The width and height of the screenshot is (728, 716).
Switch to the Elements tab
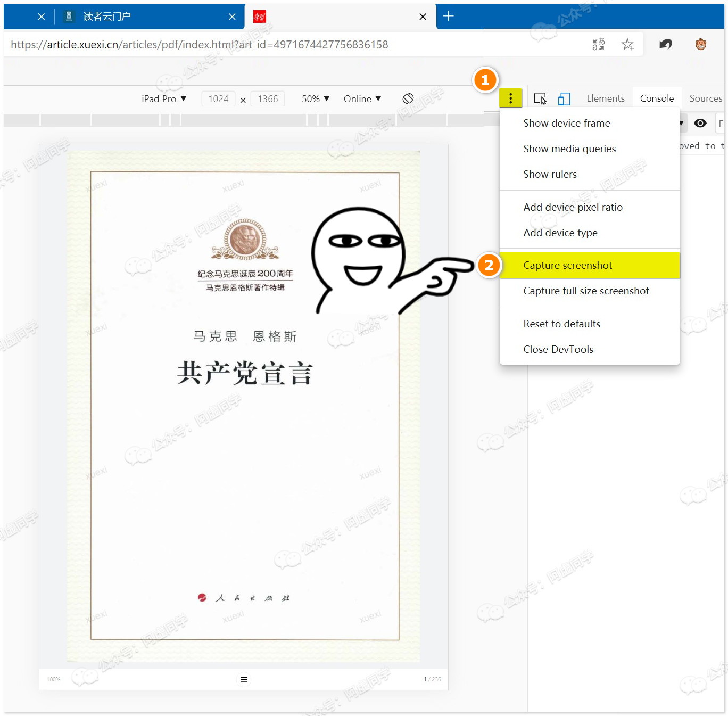point(606,98)
